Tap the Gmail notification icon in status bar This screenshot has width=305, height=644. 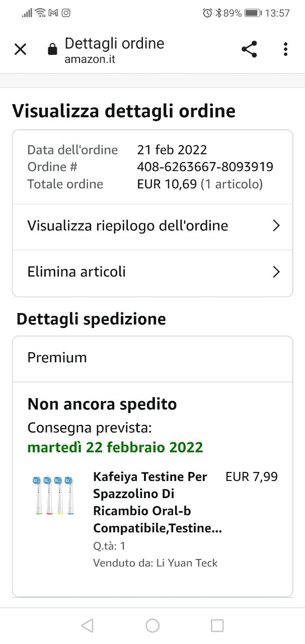pos(53,13)
